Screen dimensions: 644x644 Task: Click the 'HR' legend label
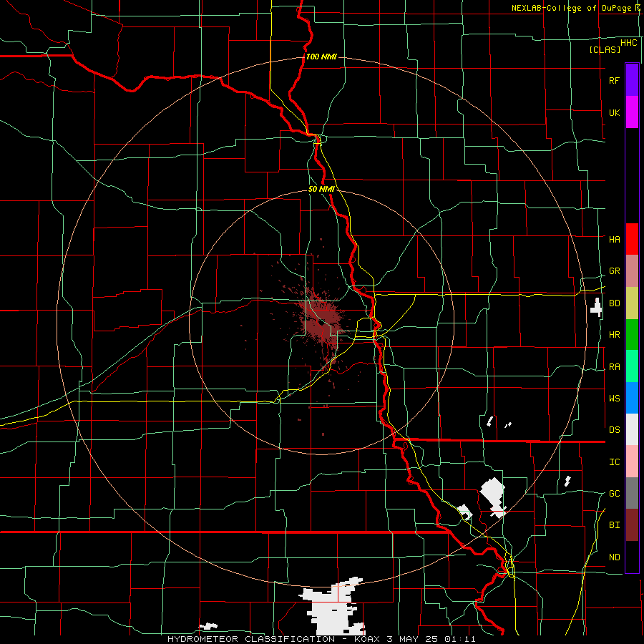pos(614,335)
